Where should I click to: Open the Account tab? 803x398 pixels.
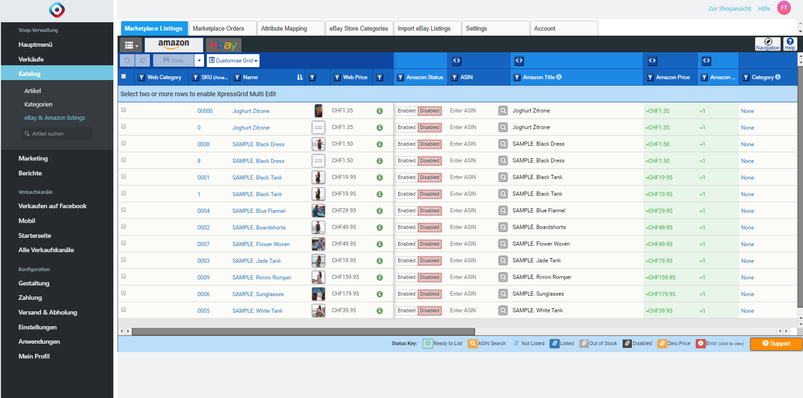564,29
